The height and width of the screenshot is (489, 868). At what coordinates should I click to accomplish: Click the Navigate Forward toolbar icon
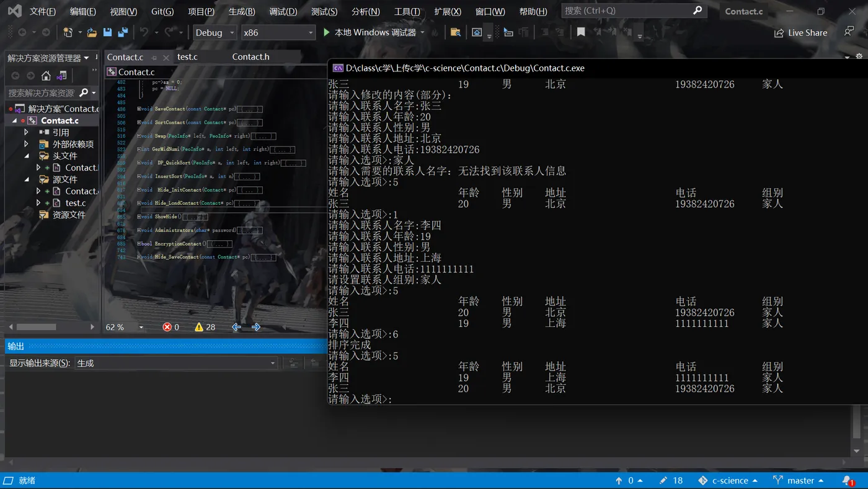(x=46, y=32)
